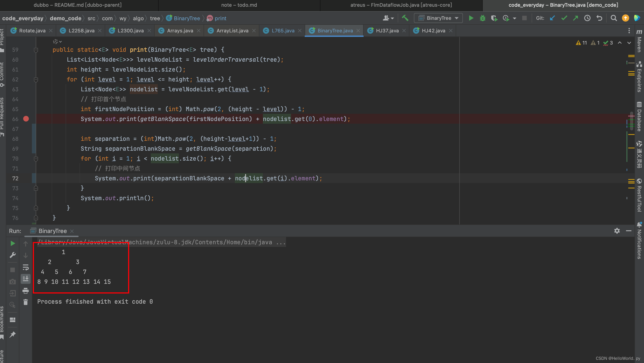Open Run panel settings gear
Viewport: 644px width, 363px height.
(x=617, y=231)
